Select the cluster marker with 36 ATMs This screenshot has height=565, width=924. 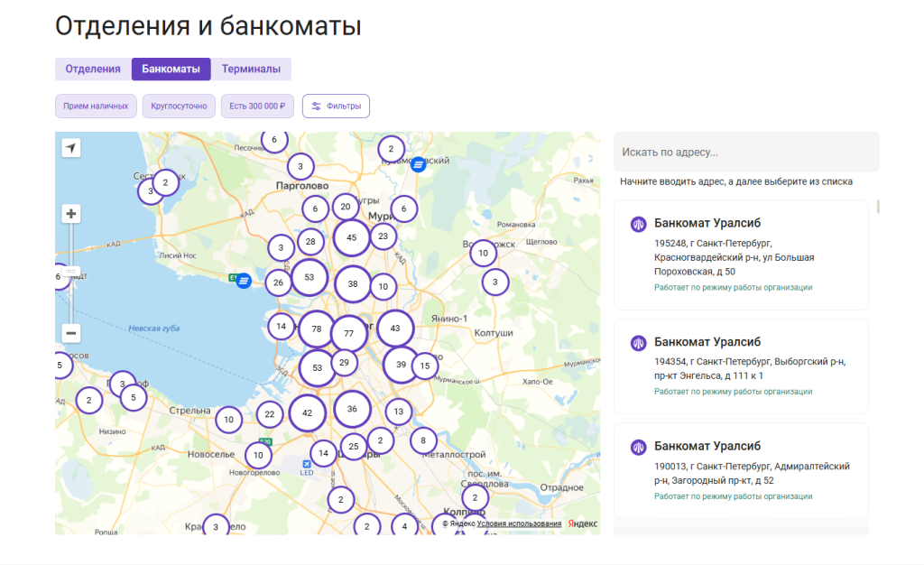352,409
